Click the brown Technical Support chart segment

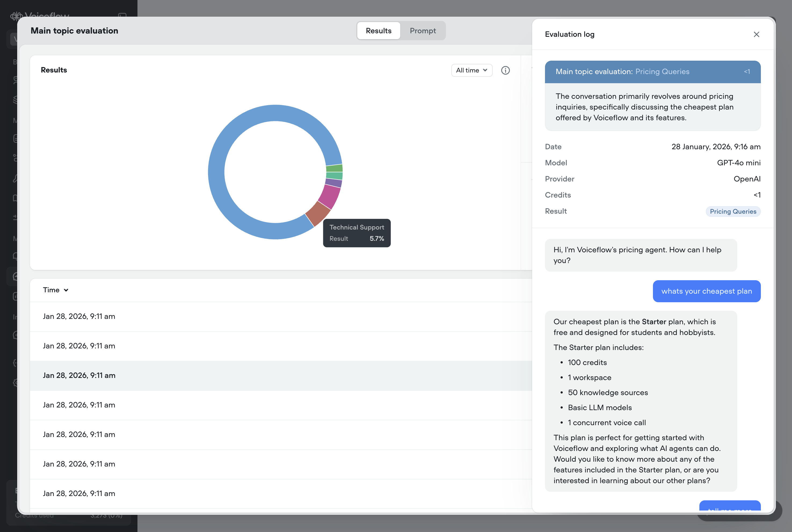[x=318, y=213]
